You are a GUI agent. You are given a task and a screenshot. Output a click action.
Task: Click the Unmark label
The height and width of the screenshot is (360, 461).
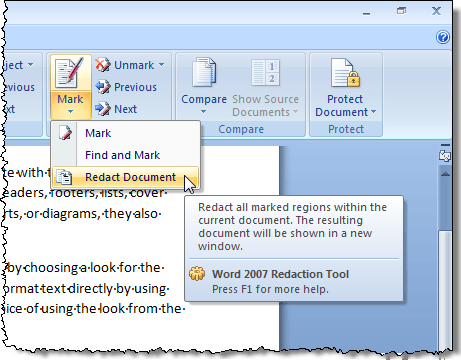coord(134,65)
